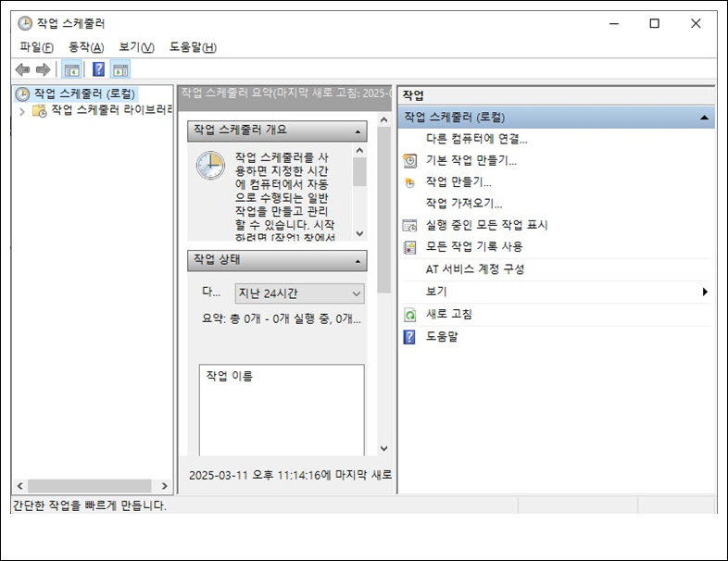The height and width of the screenshot is (561, 728).
Task: Click overview text scrollbar up arrow
Action: coord(359,150)
